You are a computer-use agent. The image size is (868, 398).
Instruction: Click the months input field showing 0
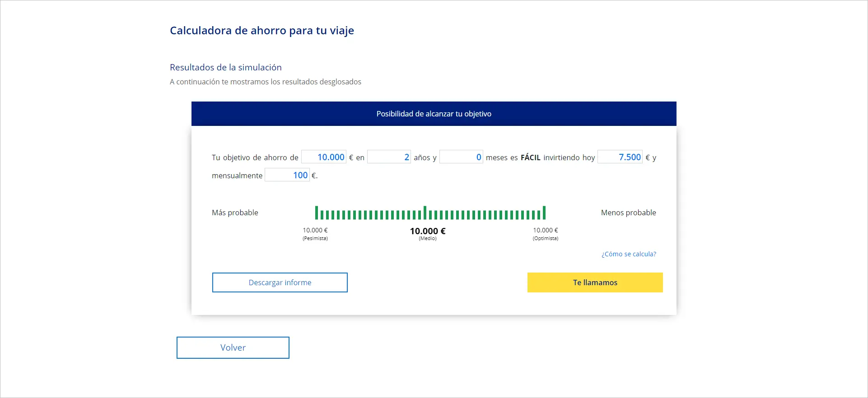(461, 157)
